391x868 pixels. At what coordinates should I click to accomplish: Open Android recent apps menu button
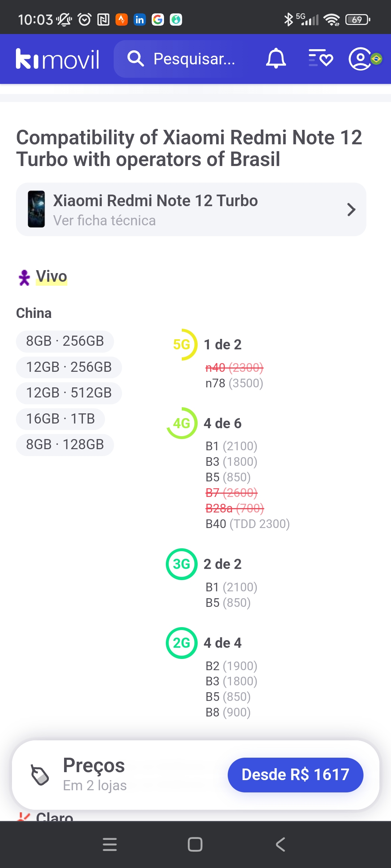(110, 844)
